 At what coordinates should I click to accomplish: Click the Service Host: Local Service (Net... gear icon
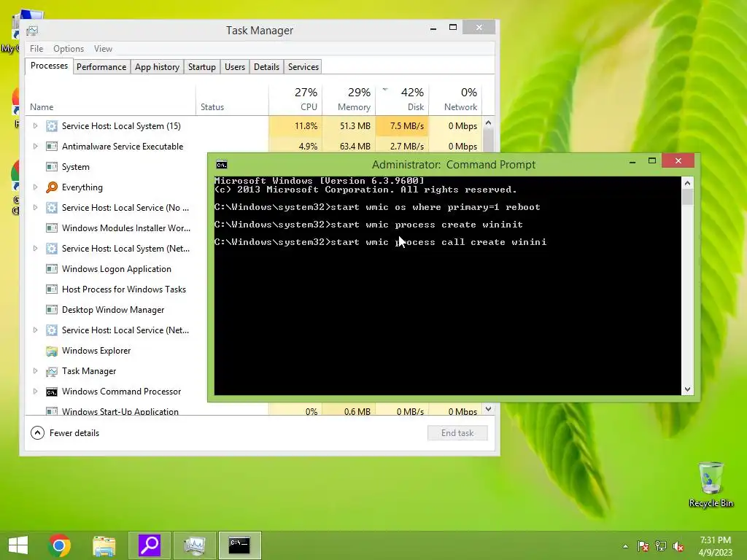(52, 330)
